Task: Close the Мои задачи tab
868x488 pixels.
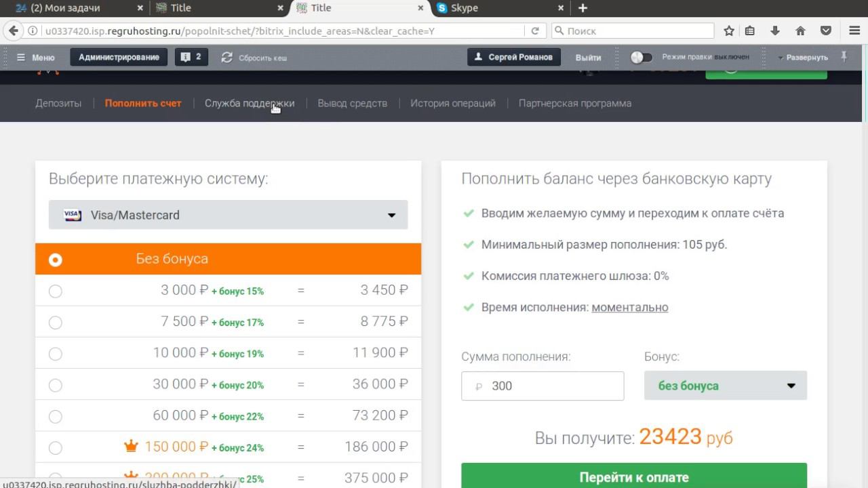Action: [x=140, y=8]
